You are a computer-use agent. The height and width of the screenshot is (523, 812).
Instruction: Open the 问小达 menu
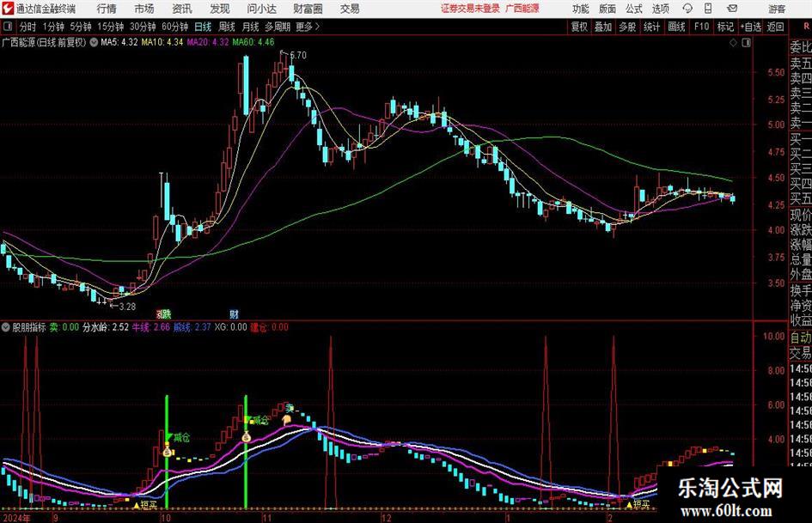(261, 9)
